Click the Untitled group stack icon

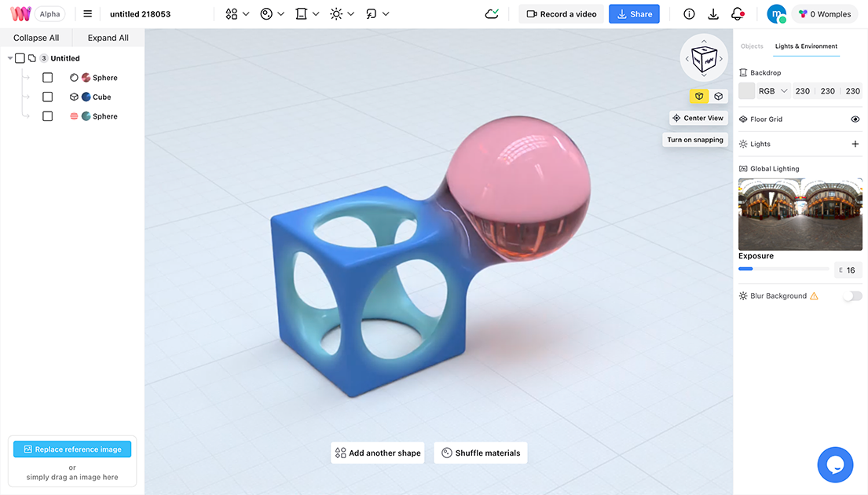(32, 58)
